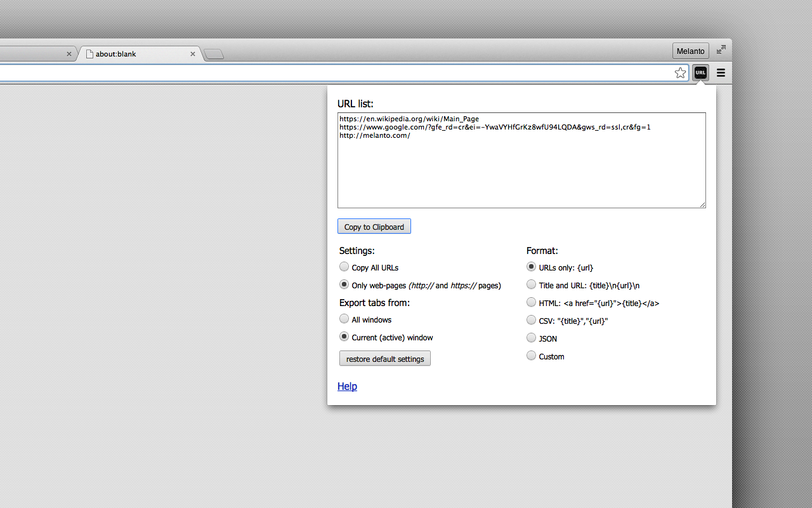Select the Title and URL format
812x508 pixels.
531,284
